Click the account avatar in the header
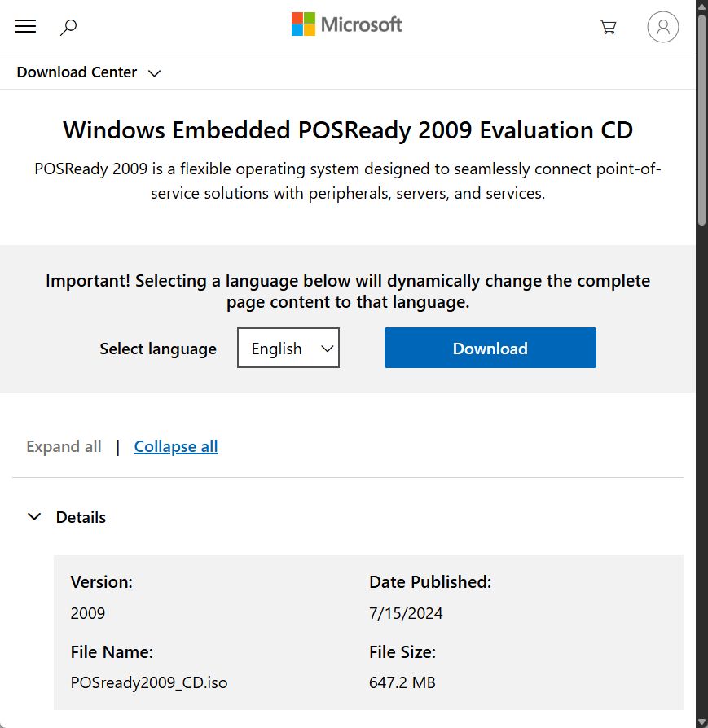This screenshot has width=708, height=728. pos(662,26)
